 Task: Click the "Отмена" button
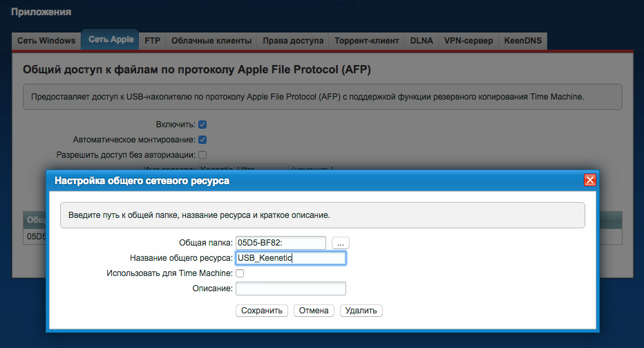tap(314, 311)
